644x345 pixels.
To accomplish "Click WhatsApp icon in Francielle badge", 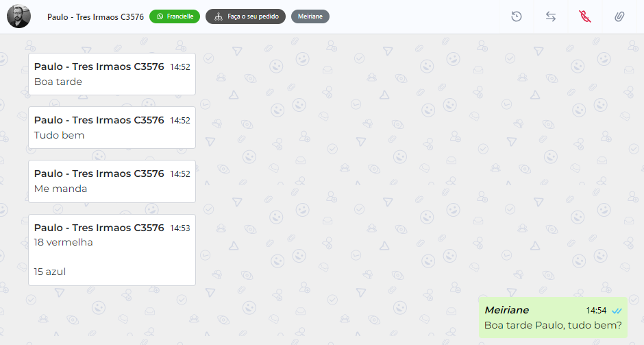I will [160, 16].
